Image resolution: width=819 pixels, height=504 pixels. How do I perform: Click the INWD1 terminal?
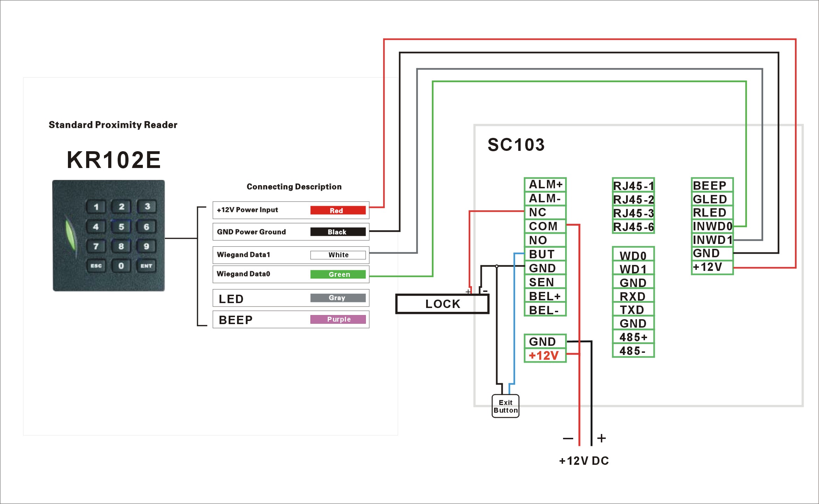712,240
